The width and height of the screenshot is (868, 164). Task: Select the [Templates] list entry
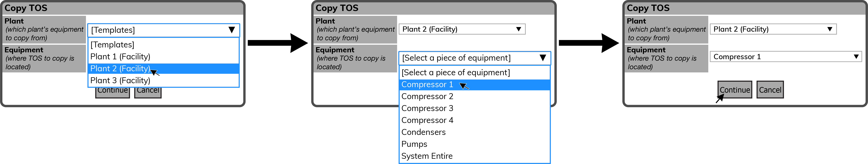(x=163, y=44)
